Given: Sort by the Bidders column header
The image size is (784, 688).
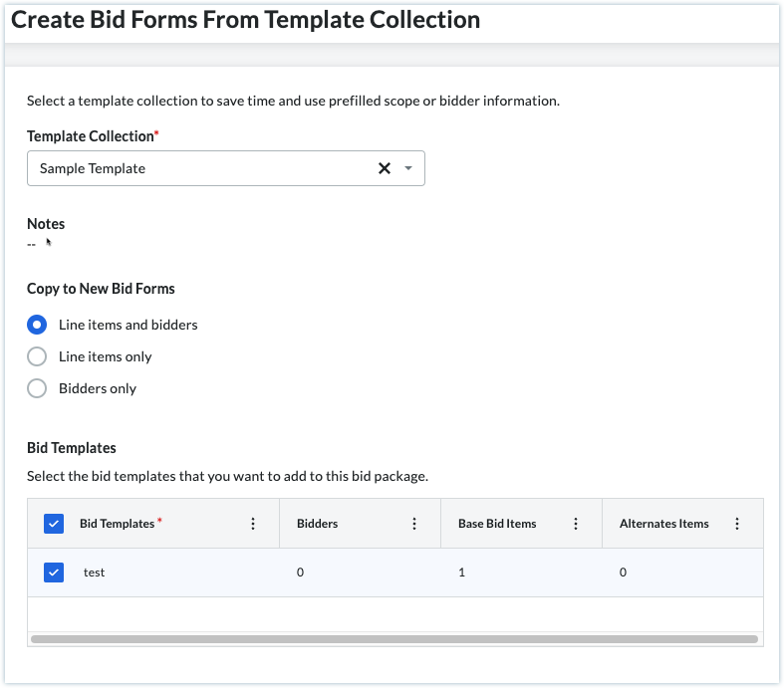Looking at the screenshot, I should 317,524.
